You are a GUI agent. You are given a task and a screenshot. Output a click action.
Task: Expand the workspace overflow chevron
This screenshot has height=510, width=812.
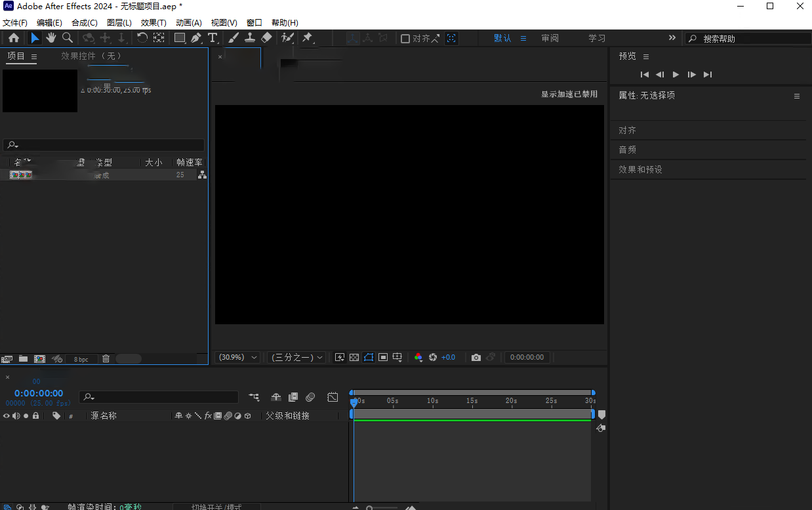672,38
